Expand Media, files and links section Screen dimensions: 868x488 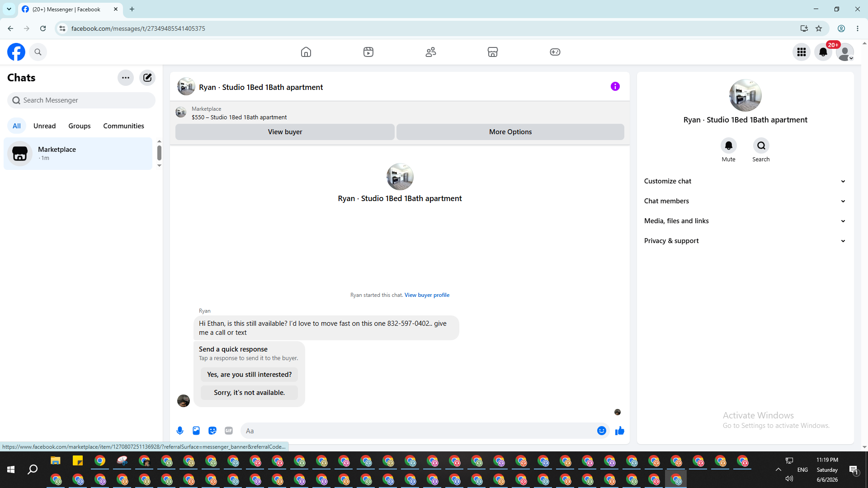click(745, 221)
